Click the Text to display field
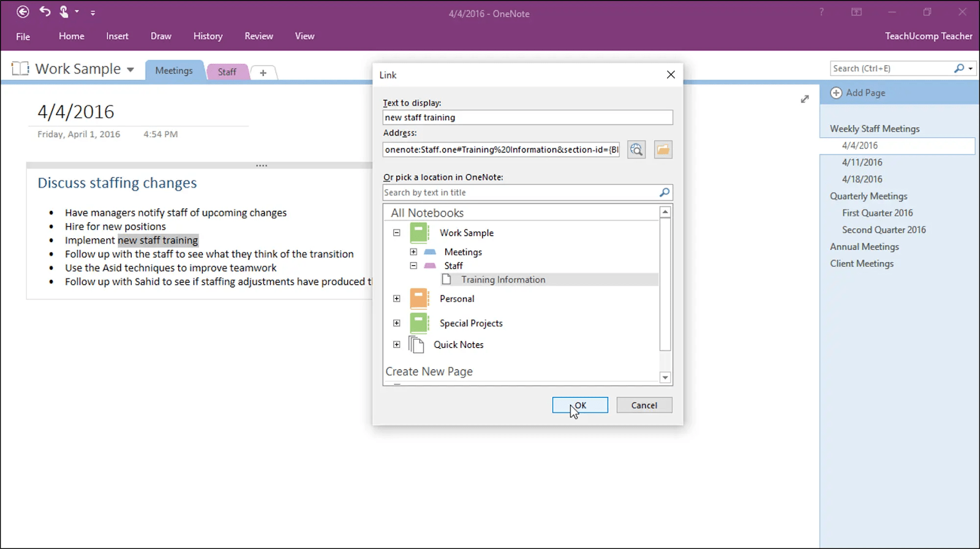Image resolution: width=980 pixels, height=549 pixels. pyautogui.click(x=527, y=117)
